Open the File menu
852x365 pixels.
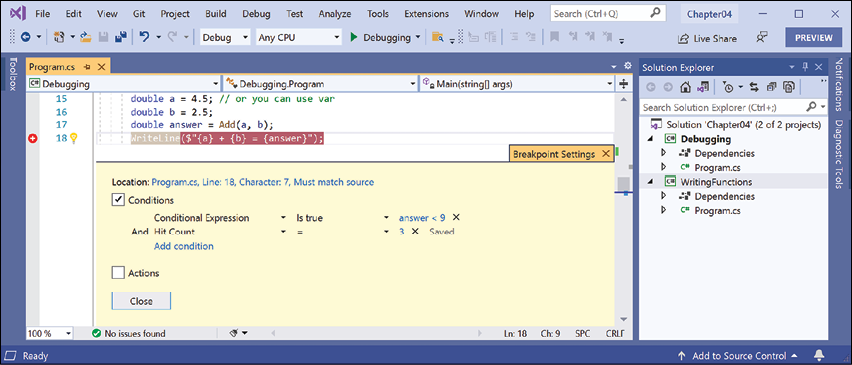click(43, 14)
